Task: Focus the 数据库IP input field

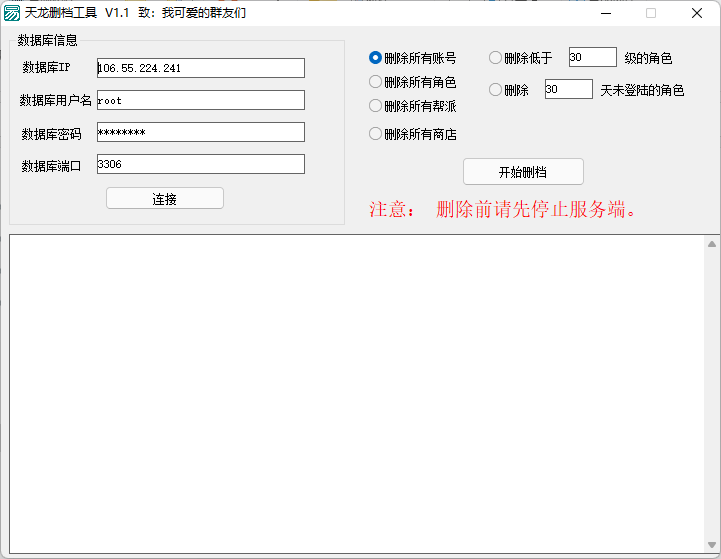Action: pos(200,68)
